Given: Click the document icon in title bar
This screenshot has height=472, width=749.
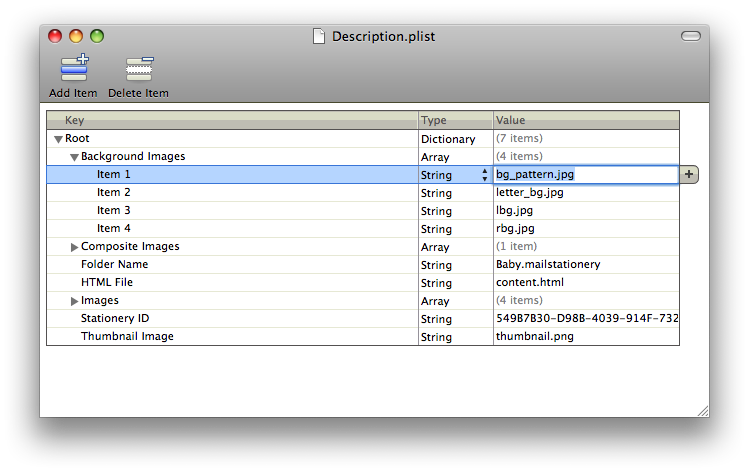Looking at the screenshot, I should pyautogui.click(x=319, y=37).
